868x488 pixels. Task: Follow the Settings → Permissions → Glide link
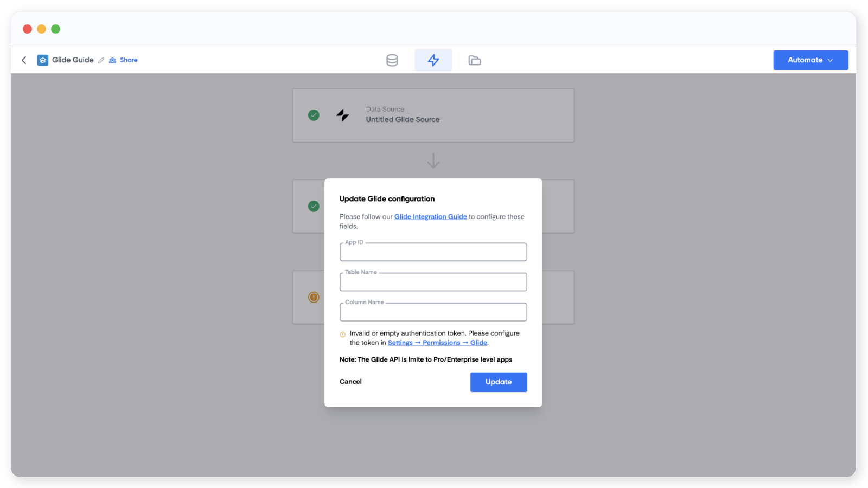coord(437,343)
